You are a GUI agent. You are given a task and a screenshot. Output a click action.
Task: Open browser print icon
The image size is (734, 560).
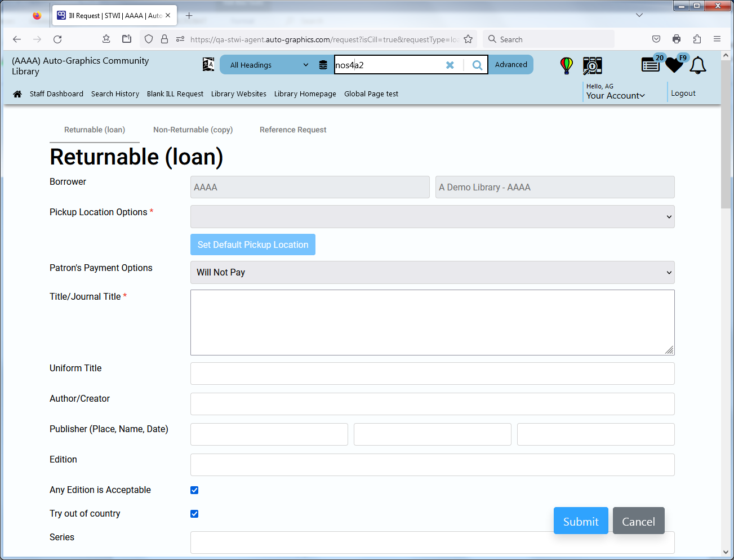(x=677, y=39)
